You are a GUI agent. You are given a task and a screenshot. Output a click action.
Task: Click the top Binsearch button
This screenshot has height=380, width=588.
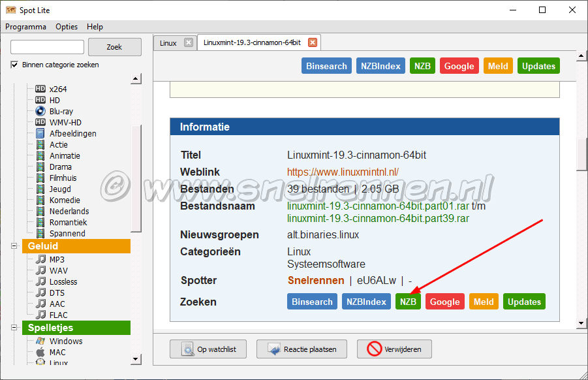[326, 66]
